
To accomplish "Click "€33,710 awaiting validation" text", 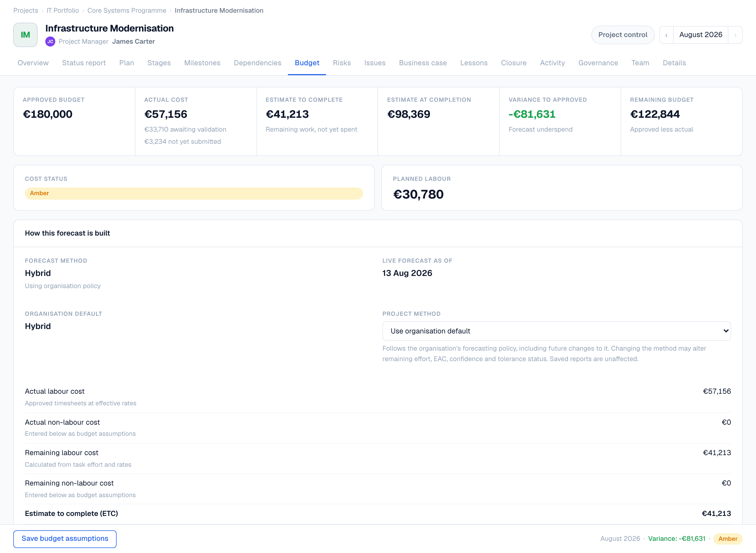I will click(x=185, y=130).
